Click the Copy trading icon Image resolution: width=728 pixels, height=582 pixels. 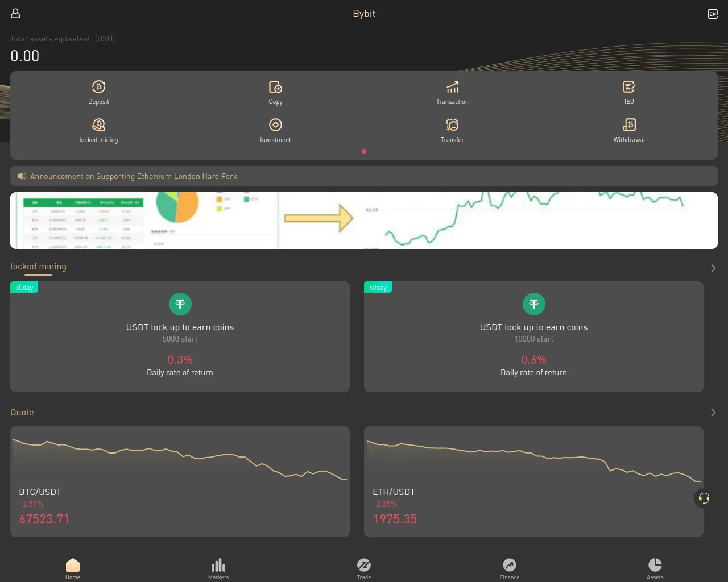point(275,87)
